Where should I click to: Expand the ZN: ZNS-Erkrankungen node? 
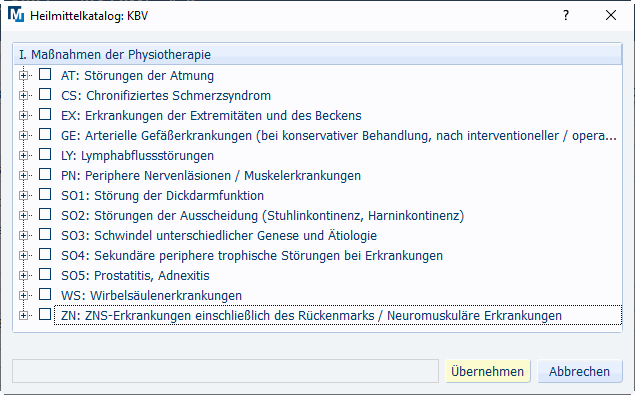tap(23, 315)
